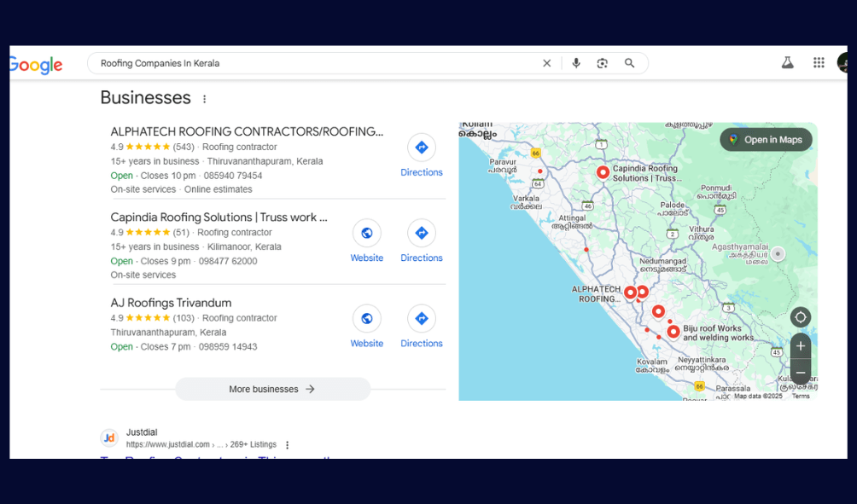
Task: Click phone number 085940 79454
Action: 233,176
